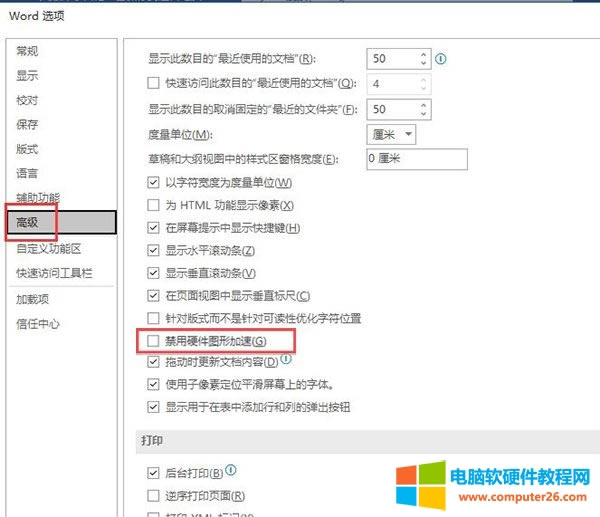Enable 为 HTML 功能显示像素 checkbox
The width and height of the screenshot is (600, 517).
(153, 205)
